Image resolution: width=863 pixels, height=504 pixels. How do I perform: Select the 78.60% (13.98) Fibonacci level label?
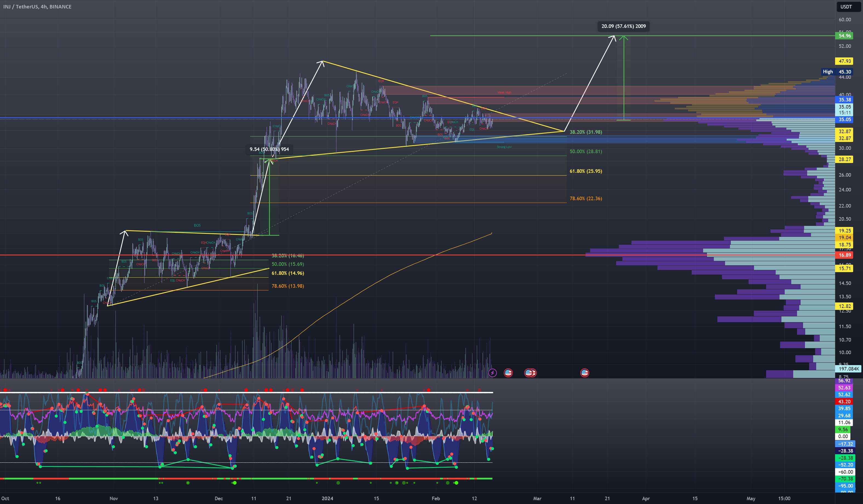(x=288, y=286)
